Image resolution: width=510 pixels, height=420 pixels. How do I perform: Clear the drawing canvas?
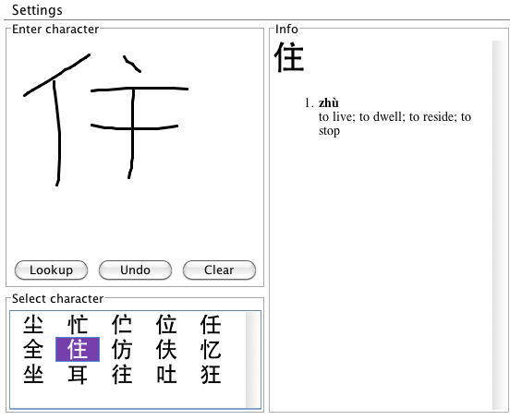pyautogui.click(x=219, y=270)
